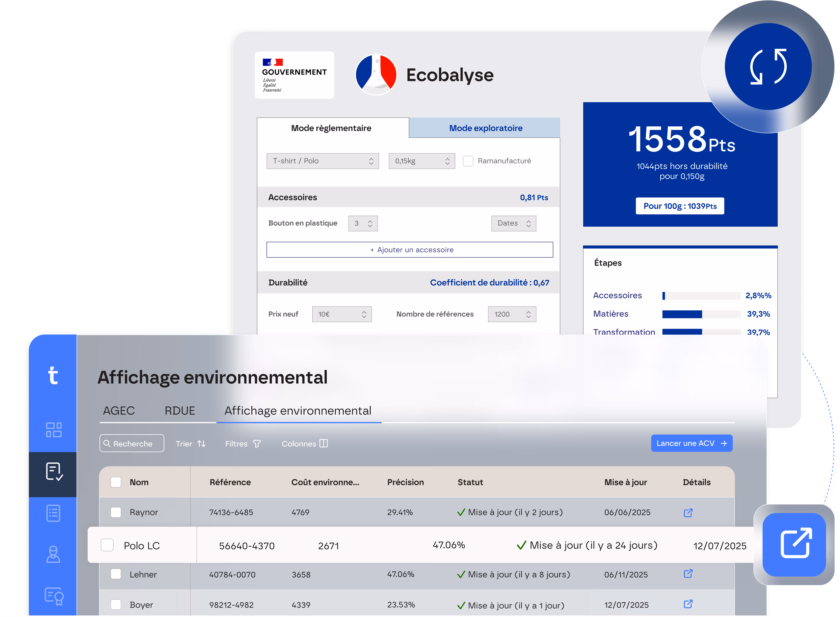This screenshot has width=840, height=617.
Task: Click the large blue external link icon
Action: [794, 544]
